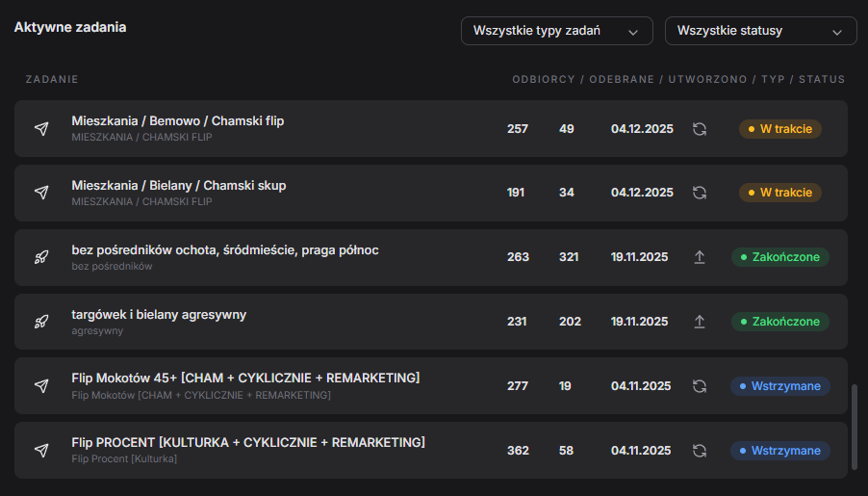
Task: Click the vertical scrollbar thumb
Action: (x=854, y=424)
